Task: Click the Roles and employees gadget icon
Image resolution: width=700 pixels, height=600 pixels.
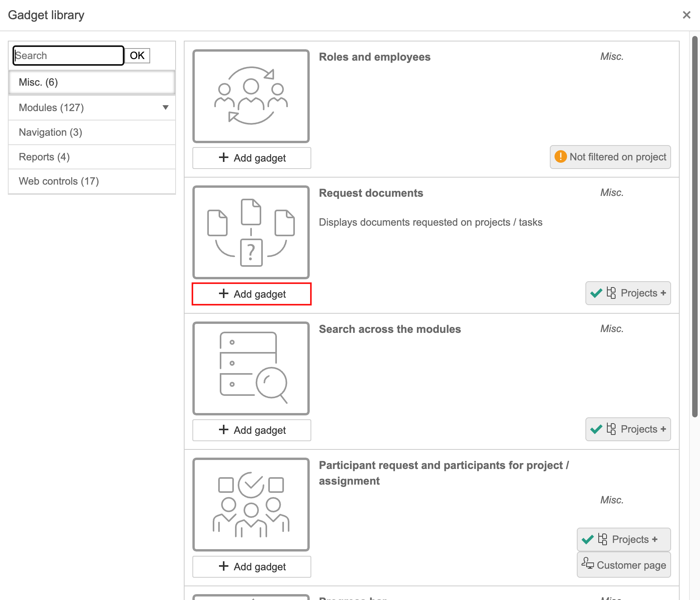Action: (251, 96)
